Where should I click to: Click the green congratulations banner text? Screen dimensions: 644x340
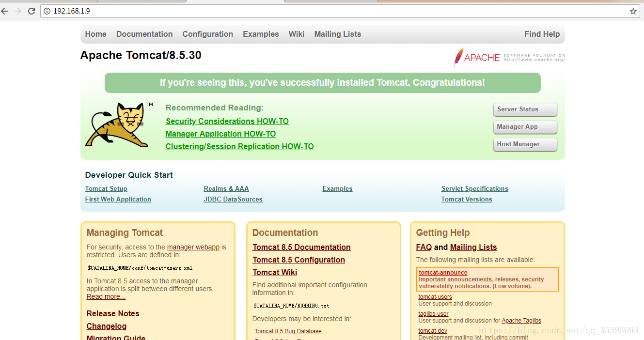point(322,83)
